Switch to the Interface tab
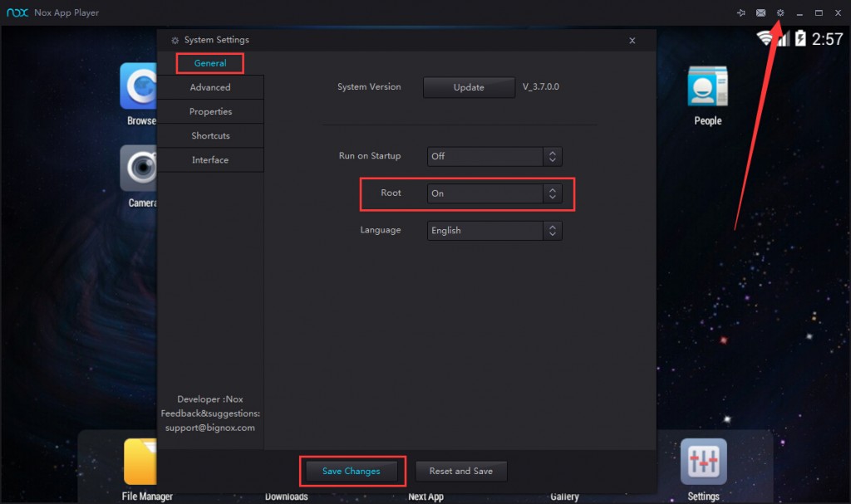The width and height of the screenshot is (851, 504). click(x=210, y=159)
